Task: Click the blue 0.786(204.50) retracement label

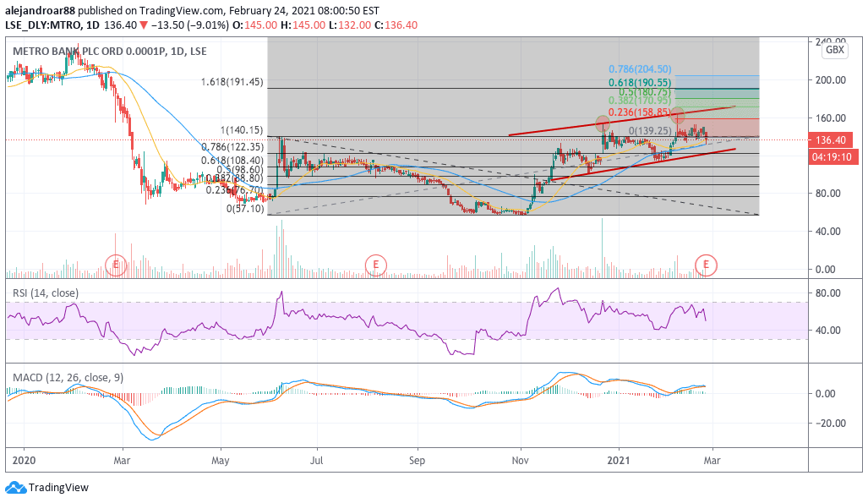Action: (640, 69)
